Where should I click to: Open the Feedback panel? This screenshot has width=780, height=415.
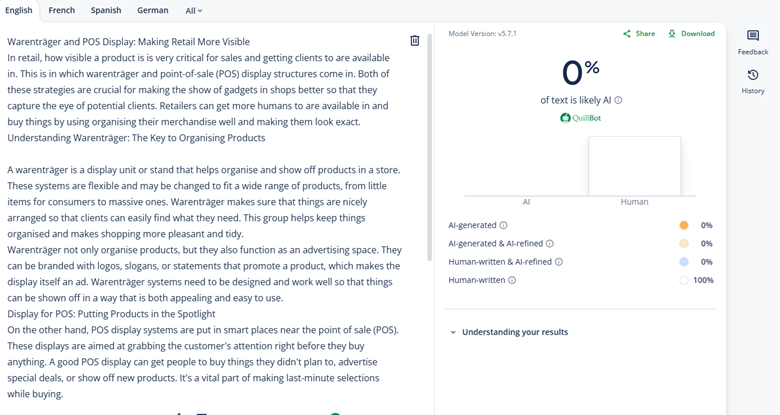tap(753, 41)
